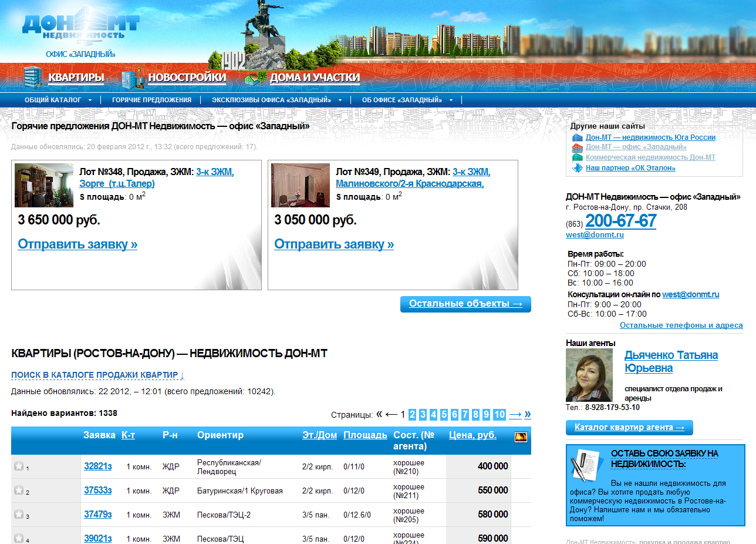This screenshot has height=544, width=756.
Task: Jump to last page double-arrow
Action: coord(528,414)
